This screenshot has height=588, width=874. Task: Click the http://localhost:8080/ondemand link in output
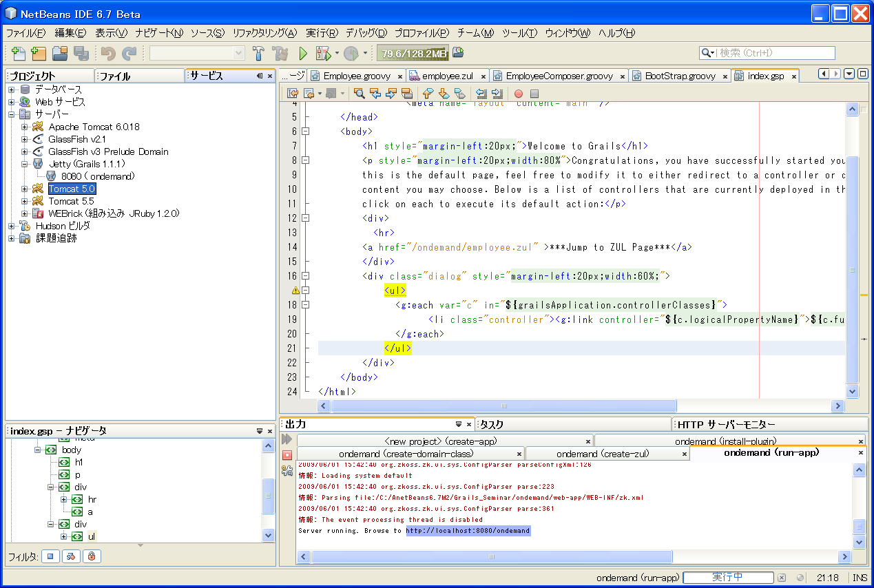coord(468,531)
